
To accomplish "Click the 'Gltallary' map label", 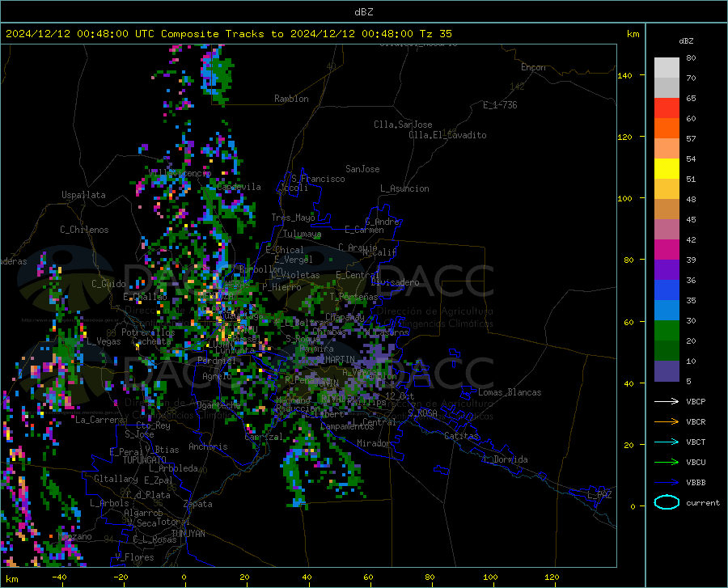I will [116, 479].
